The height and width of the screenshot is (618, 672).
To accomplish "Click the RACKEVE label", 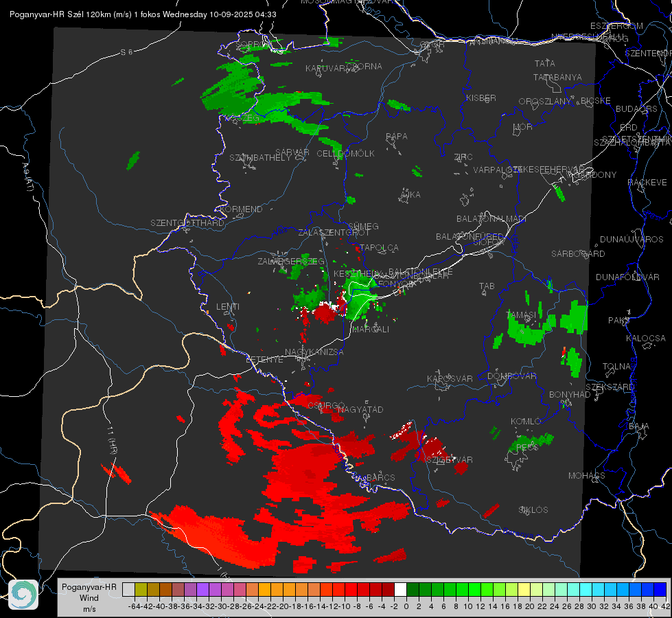I will click(647, 182).
